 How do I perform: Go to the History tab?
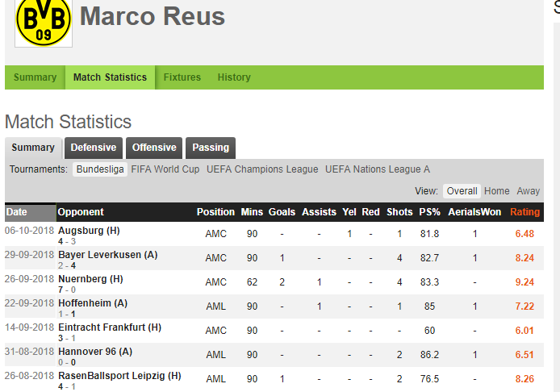coord(234,77)
